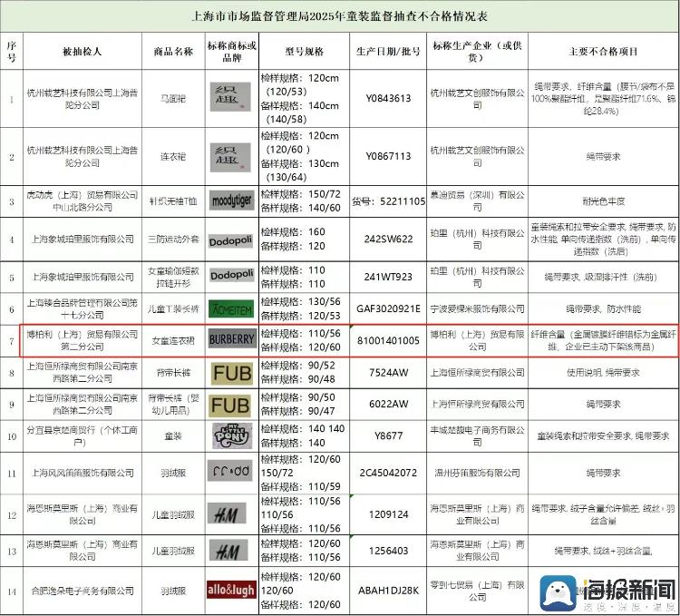Click the cc·dd brand logo
The image size is (680, 616).
[x=230, y=471]
